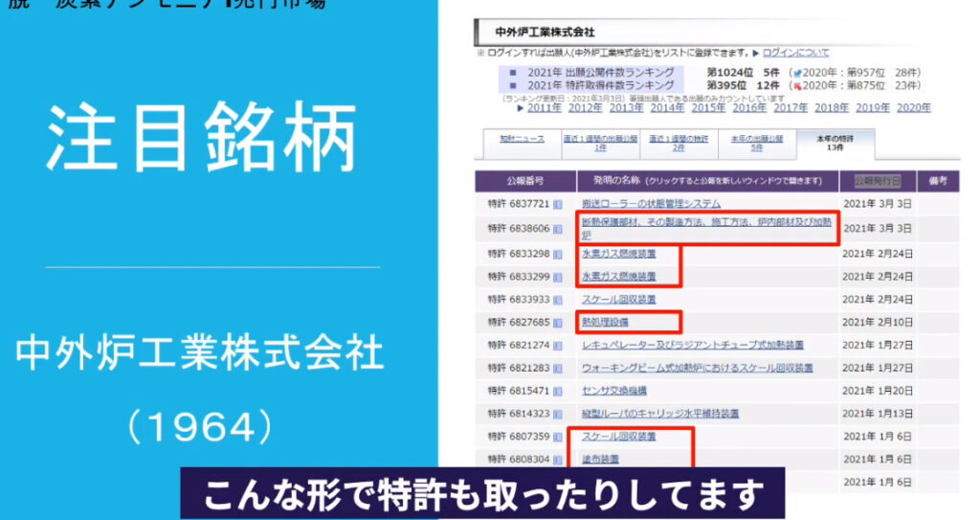The width and height of the screenshot is (980, 520).
Task: Click the 公報発行日 column header
Action: click(878, 181)
